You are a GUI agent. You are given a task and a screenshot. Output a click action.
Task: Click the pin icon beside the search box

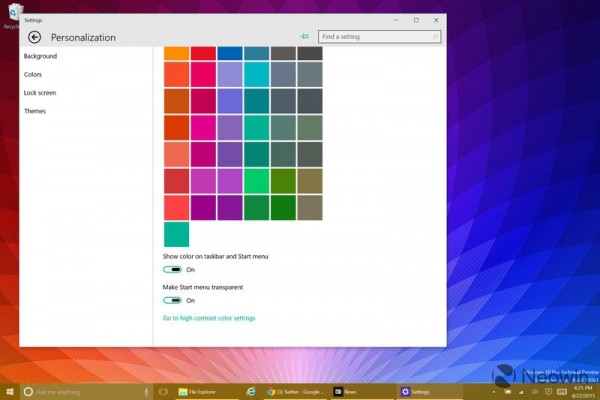304,37
